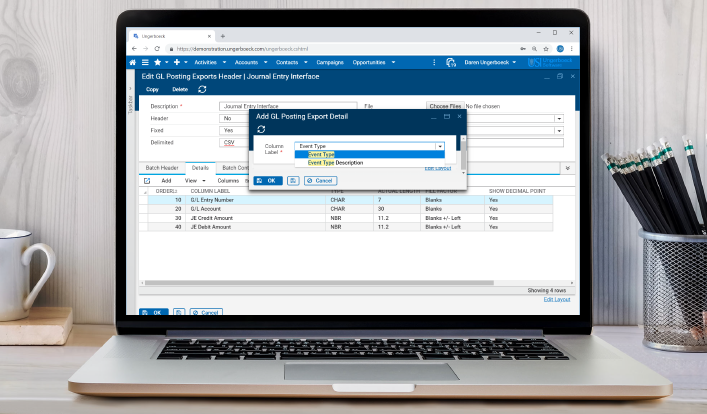
Task: Click the open-in-window icon beside grid Add
Action: tap(147, 181)
